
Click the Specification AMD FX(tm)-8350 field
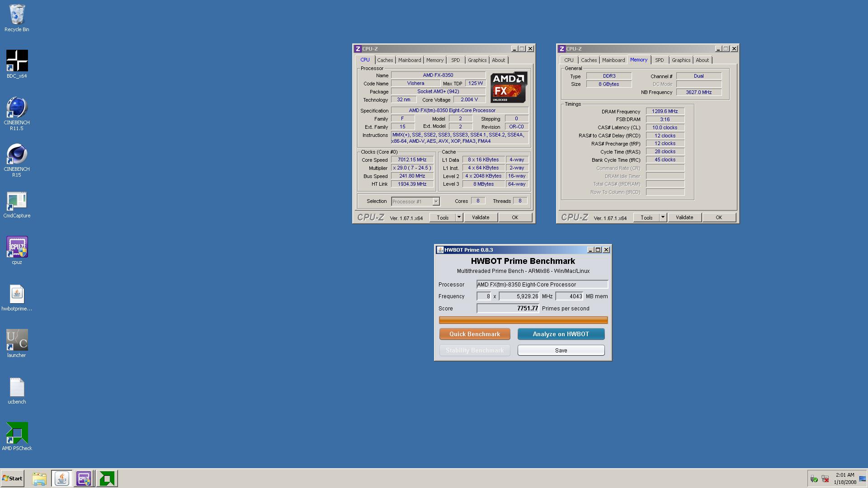click(459, 111)
